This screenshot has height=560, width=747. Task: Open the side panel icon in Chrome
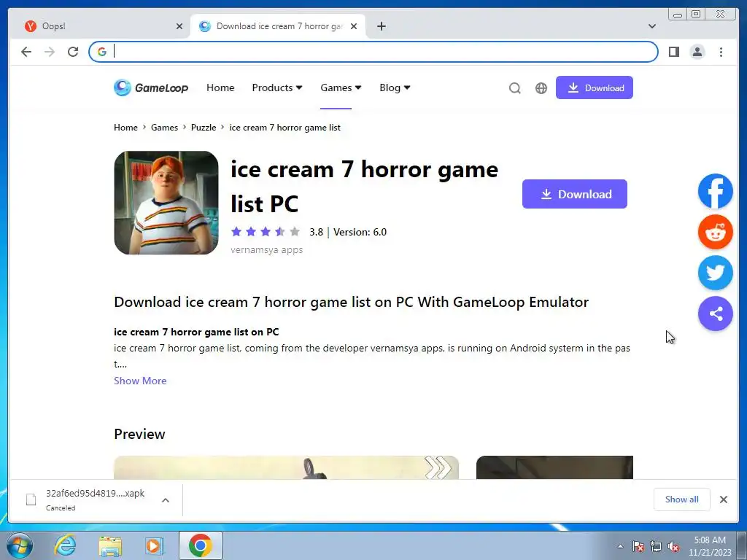click(673, 52)
